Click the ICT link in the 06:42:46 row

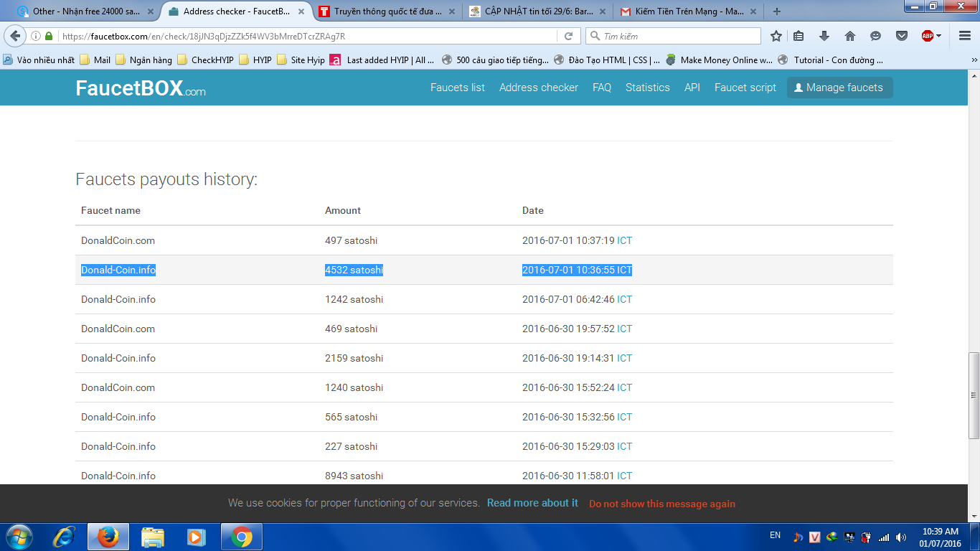[x=625, y=299]
